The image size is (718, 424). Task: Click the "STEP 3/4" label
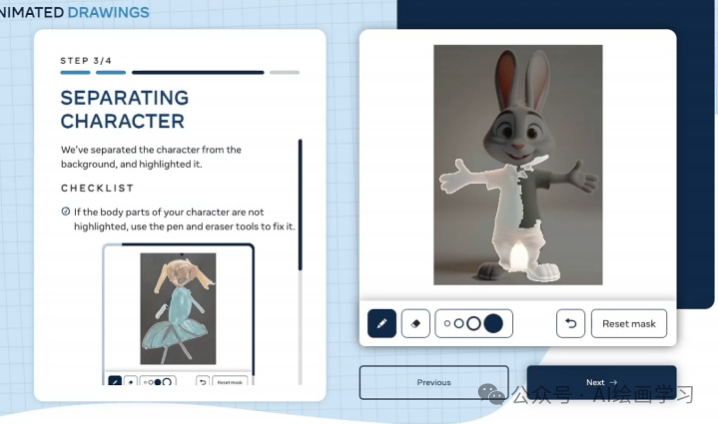[86, 60]
